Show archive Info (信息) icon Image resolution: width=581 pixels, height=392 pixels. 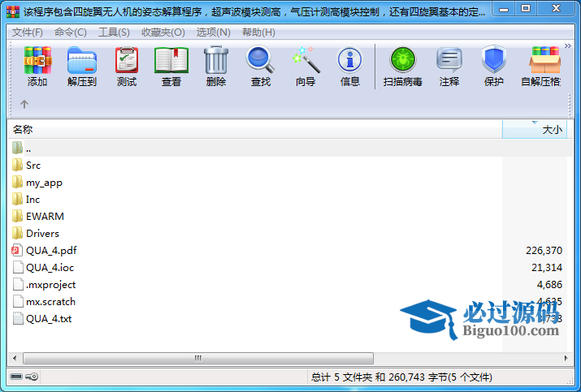tap(349, 67)
